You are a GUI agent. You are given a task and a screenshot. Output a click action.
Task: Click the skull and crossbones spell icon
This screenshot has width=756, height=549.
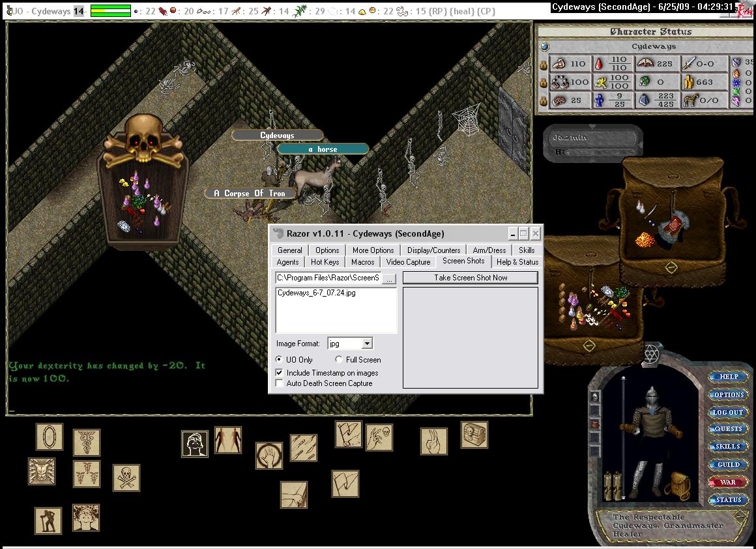[126, 477]
